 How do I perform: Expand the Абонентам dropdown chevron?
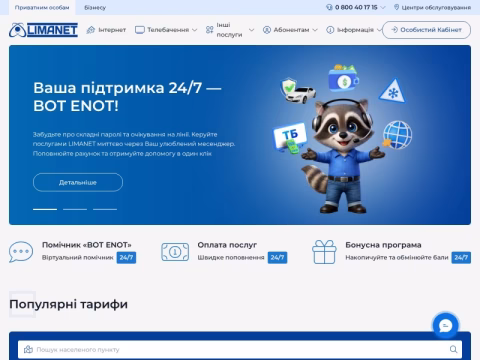click(315, 30)
